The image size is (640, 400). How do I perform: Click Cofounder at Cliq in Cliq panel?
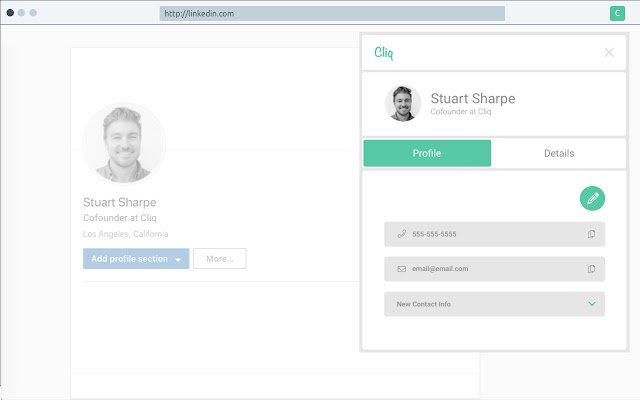[461, 111]
